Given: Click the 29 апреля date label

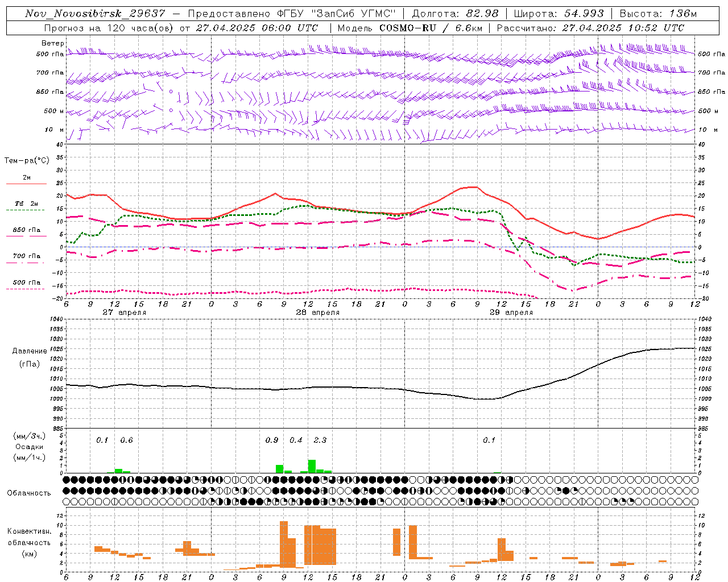Looking at the screenshot, I should pyautogui.click(x=511, y=313).
